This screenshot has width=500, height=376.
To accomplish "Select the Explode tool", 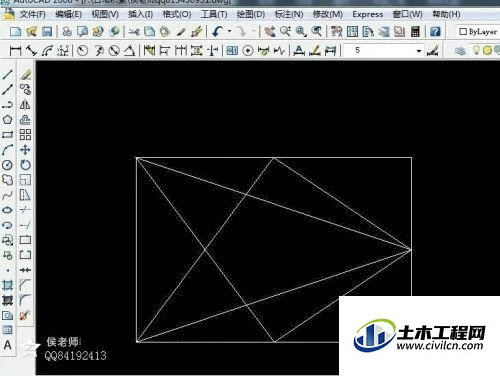I will coord(25,315).
